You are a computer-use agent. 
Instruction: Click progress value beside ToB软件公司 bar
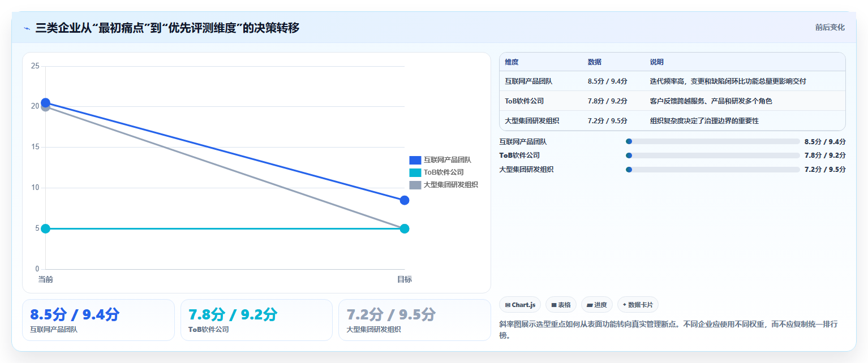pyautogui.click(x=825, y=155)
